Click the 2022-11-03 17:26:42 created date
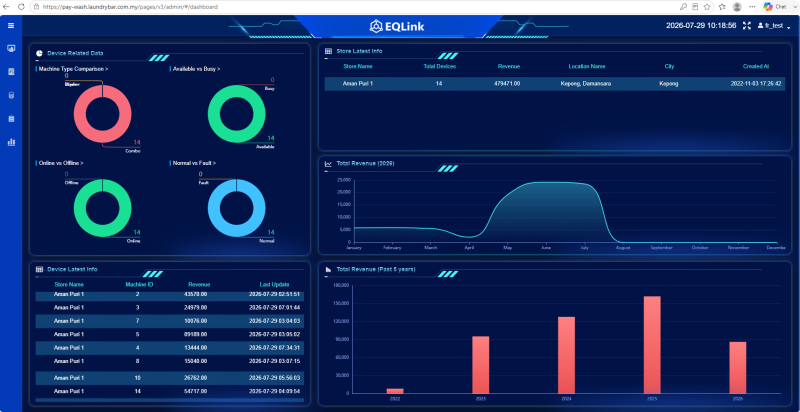 tap(756, 83)
